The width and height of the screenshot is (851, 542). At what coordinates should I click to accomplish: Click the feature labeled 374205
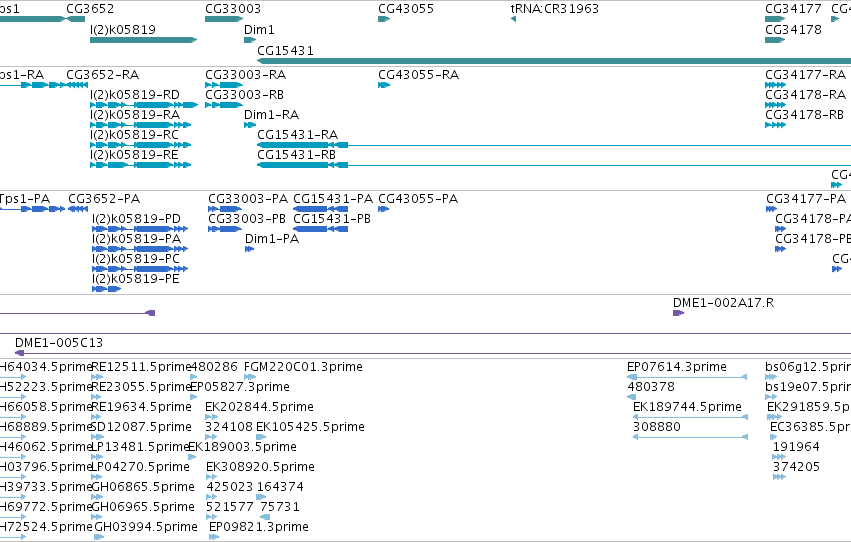(796, 467)
